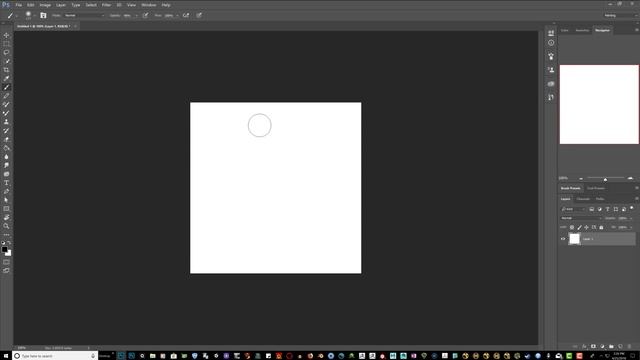Select the Hand tool
This screenshot has width=640, height=360.
tap(6, 218)
